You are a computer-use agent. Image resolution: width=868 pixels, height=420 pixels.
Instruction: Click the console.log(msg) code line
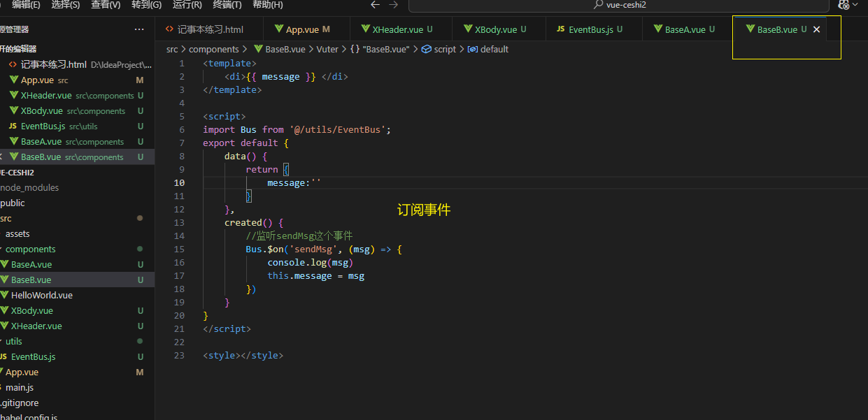pos(311,262)
